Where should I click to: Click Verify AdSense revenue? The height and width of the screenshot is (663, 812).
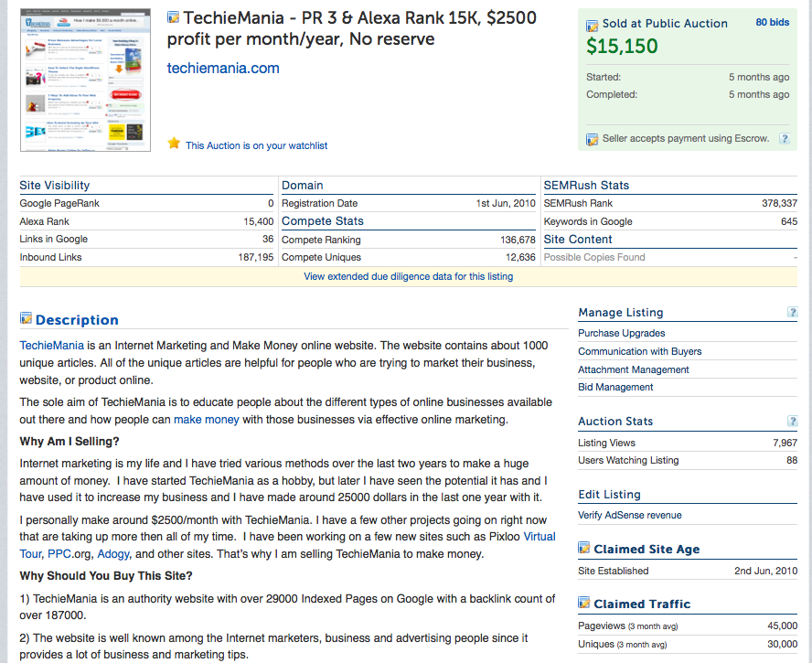point(630,515)
